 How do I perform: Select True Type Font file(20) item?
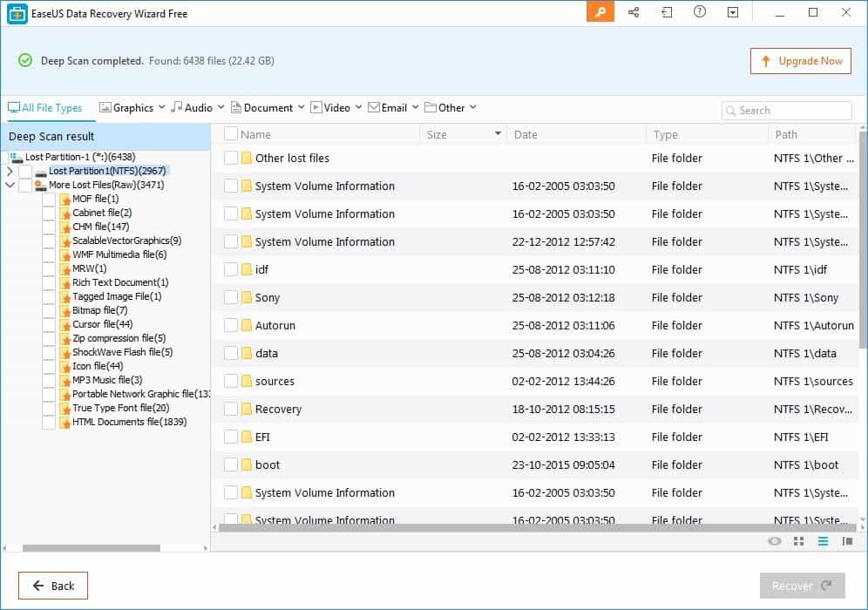(120, 408)
